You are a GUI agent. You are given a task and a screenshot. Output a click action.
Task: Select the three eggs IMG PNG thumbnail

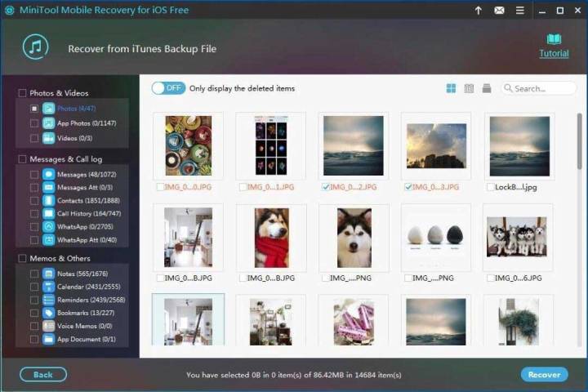pyautogui.click(x=435, y=238)
